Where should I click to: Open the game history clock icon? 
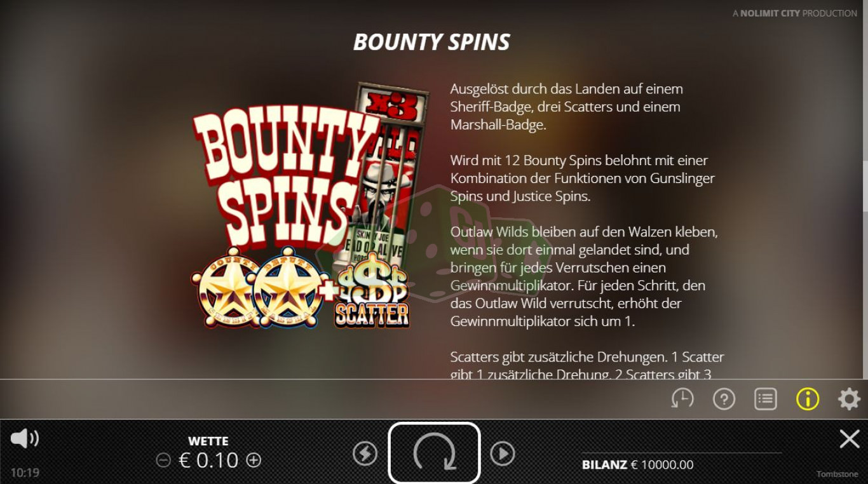[x=682, y=399]
